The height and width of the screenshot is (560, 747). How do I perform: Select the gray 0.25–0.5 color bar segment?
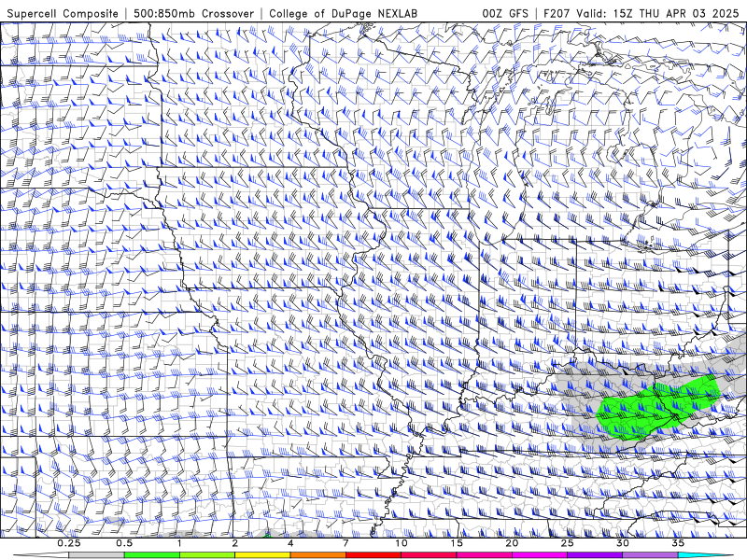[96, 555]
